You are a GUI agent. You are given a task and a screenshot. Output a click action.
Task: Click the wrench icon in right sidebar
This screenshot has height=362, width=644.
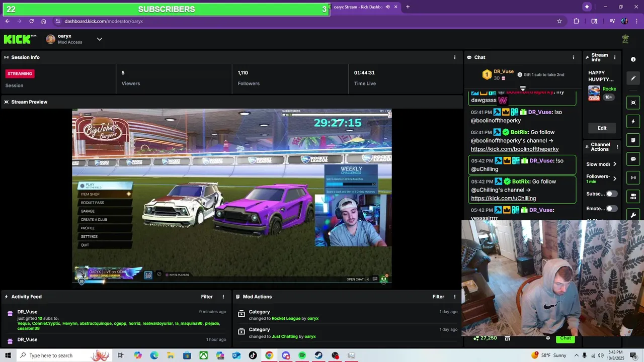[633, 215]
